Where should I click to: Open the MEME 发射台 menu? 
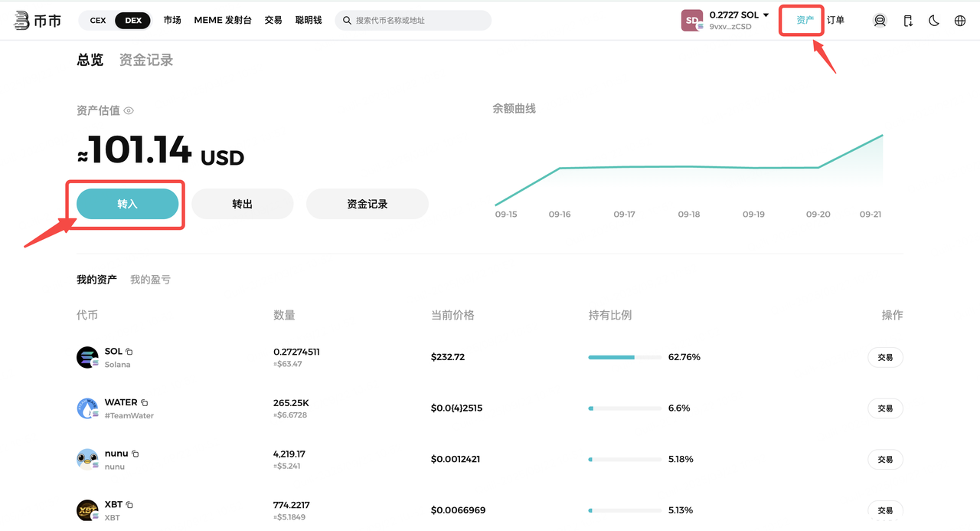click(x=223, y=21)
